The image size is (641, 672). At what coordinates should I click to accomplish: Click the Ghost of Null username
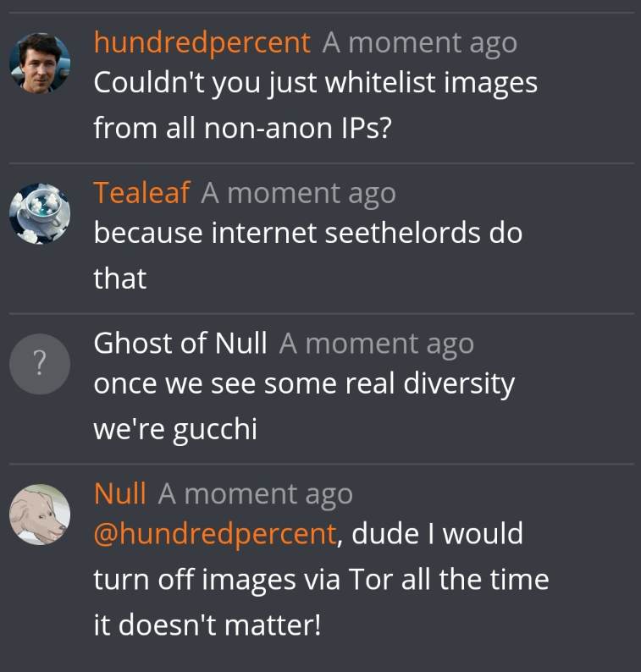point(180,344)
